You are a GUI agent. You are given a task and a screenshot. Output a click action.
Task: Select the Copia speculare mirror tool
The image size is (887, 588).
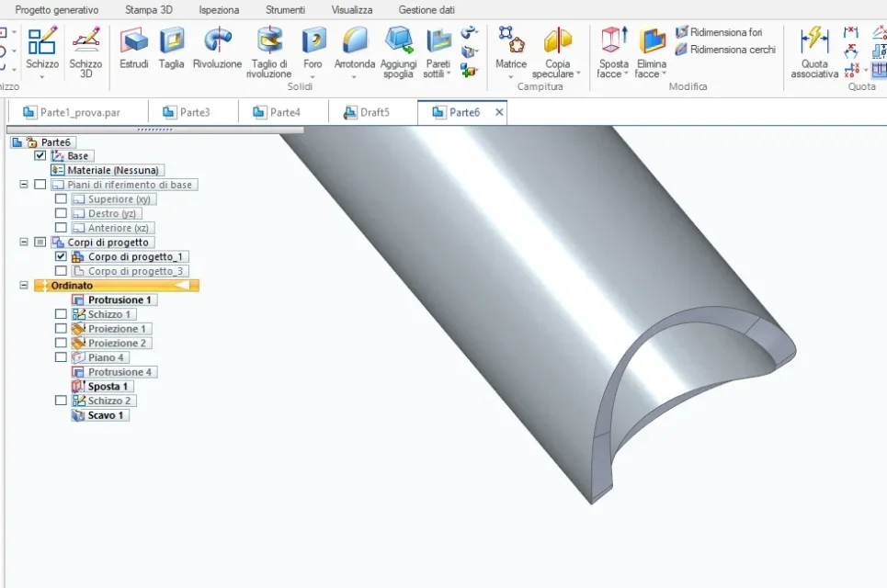557,52
